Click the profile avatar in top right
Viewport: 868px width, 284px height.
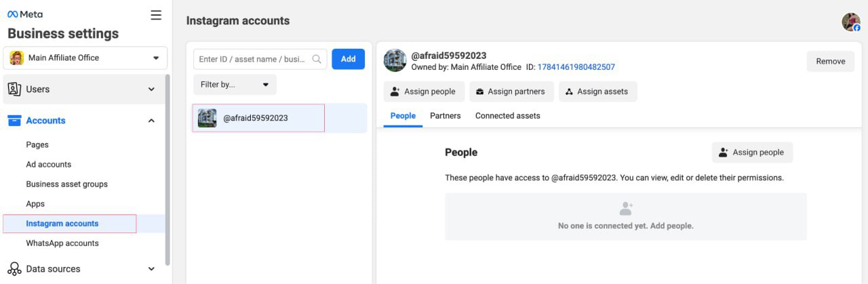tap(851, 22)
